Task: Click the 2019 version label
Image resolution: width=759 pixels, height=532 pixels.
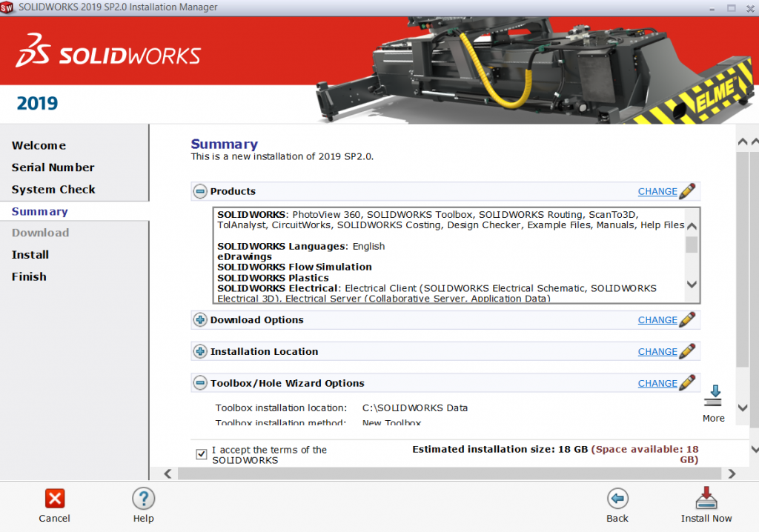Action: [37, 103]
